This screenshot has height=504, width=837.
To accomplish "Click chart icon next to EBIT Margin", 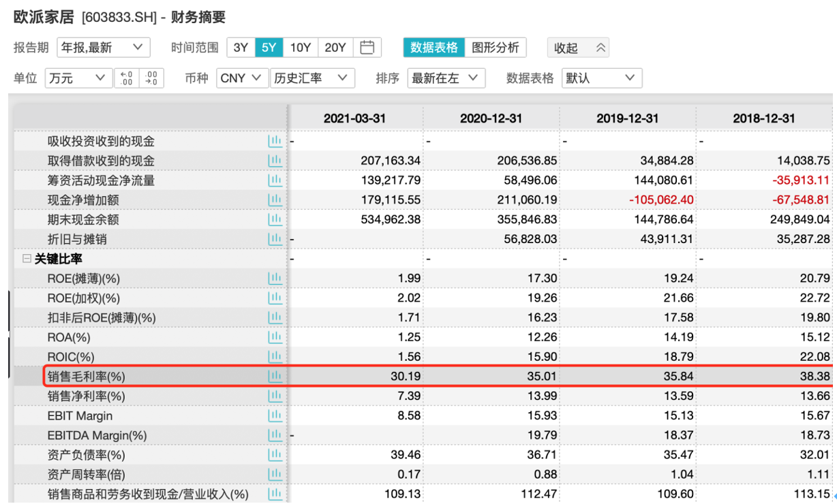I will coord(275,415).
